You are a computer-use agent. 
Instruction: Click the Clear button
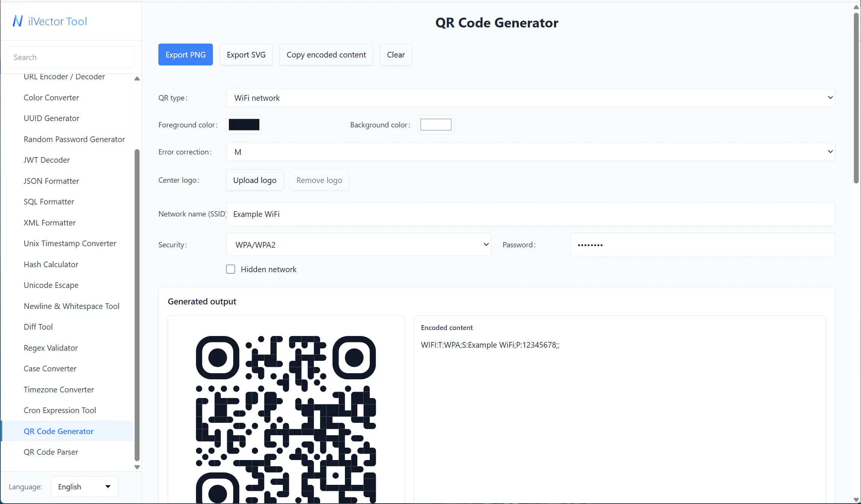396,54
